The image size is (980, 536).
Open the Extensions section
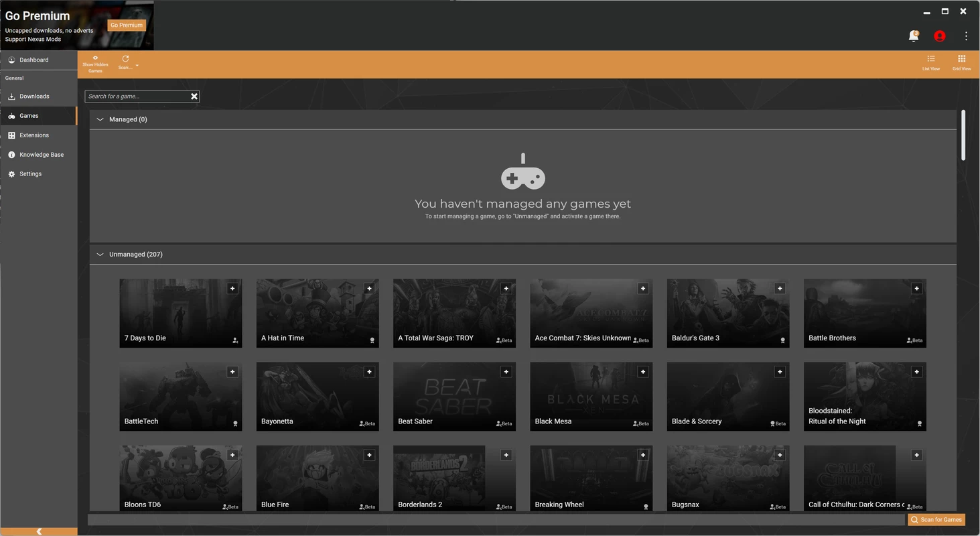pos(38,135)
